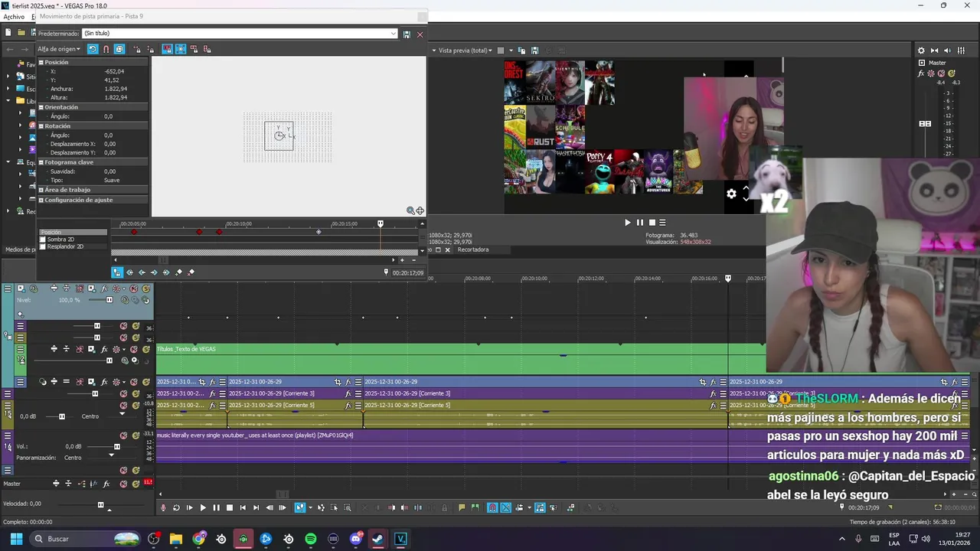Enable Sombra 2D checkbox

click(x=43, y=240)
